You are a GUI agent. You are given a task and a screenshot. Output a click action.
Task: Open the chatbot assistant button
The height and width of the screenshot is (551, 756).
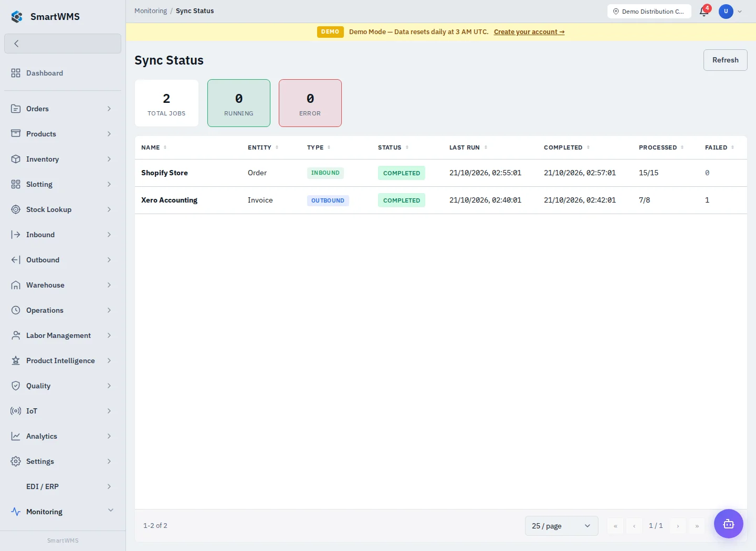coord(729,524)
